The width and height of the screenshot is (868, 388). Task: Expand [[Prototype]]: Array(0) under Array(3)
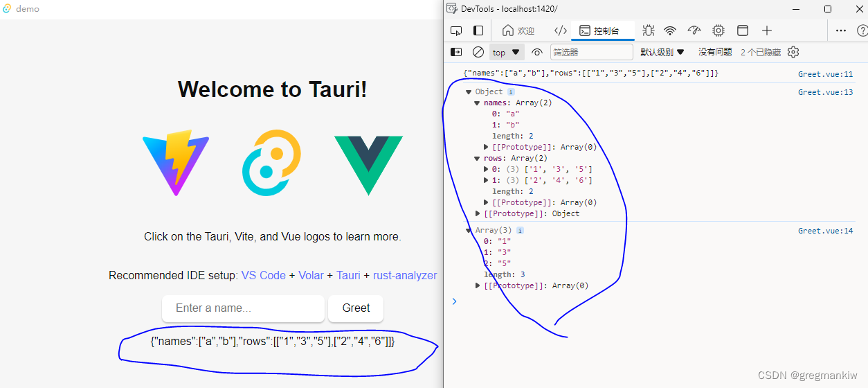pos(478,285)
